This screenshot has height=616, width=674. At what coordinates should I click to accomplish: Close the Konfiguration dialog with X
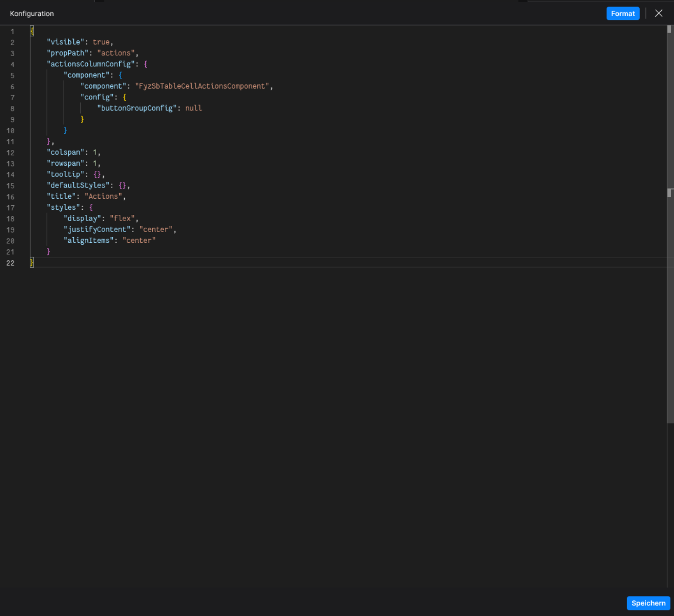tap(658, 13)
